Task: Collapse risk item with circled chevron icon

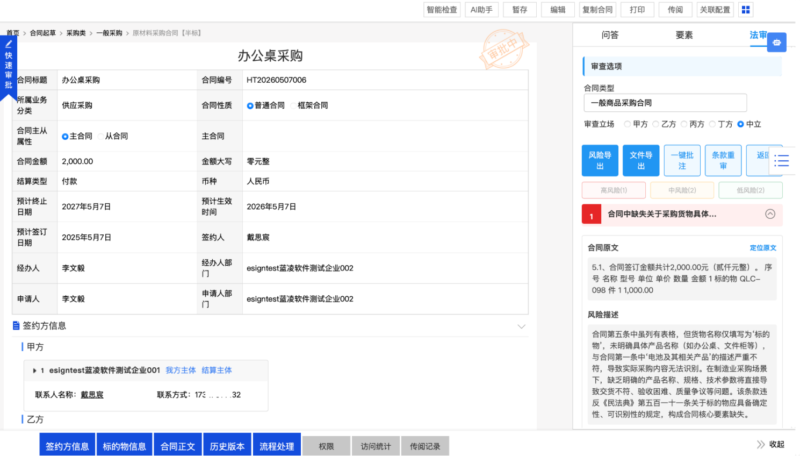Action: (770, 214)
